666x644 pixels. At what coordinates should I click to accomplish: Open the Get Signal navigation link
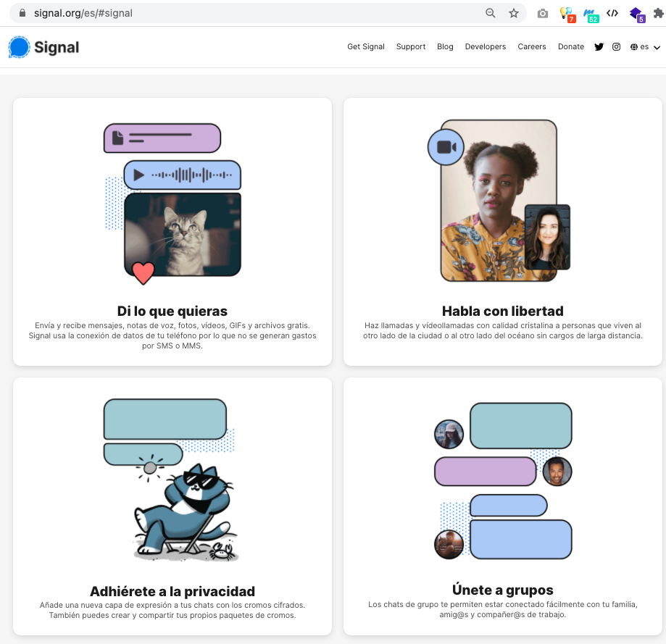tap(366, 47)
